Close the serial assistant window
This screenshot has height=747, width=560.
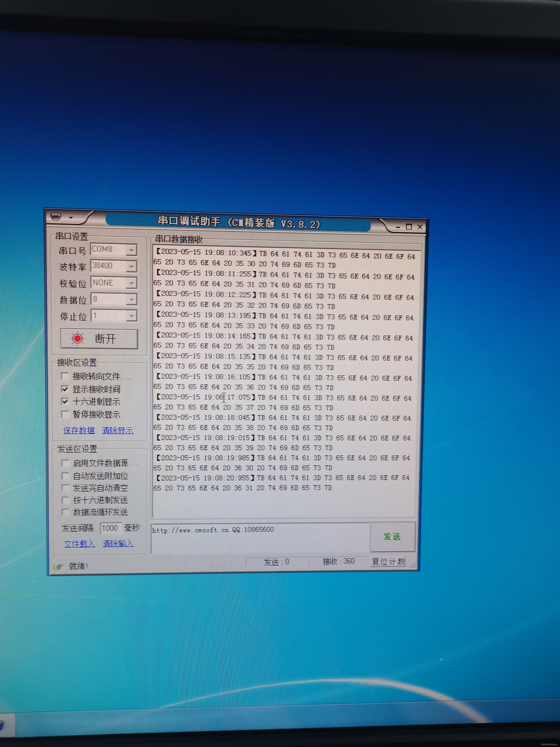tap(420, 227)
